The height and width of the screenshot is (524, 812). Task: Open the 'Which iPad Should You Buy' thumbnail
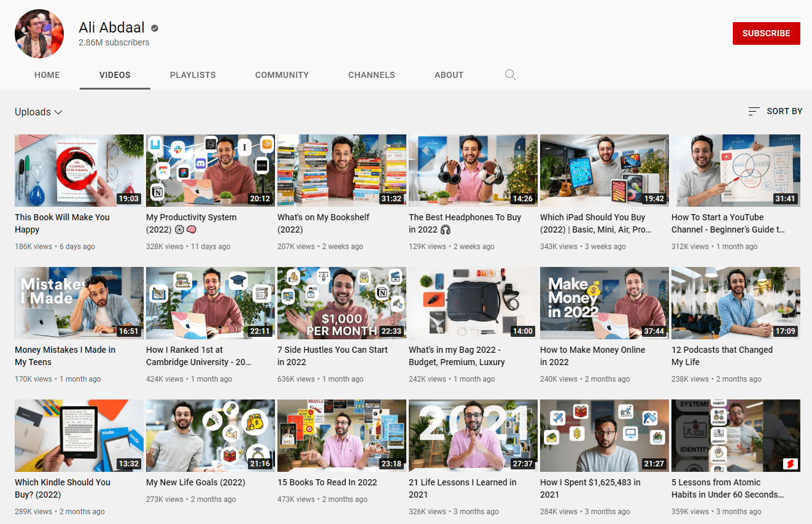605,171
